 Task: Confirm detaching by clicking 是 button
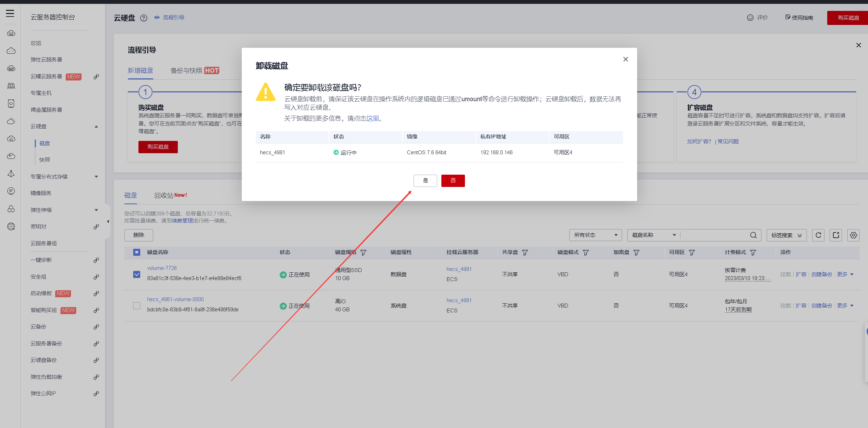[425, 181]
